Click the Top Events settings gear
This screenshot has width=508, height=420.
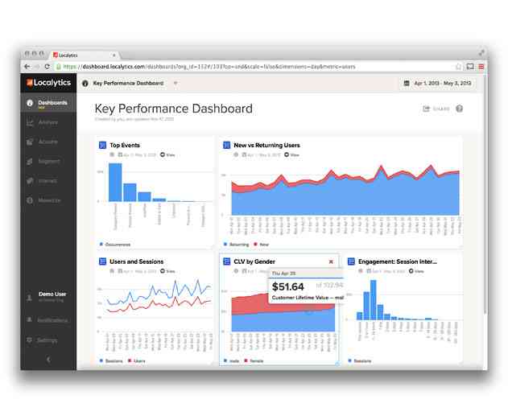click(112, 154)
